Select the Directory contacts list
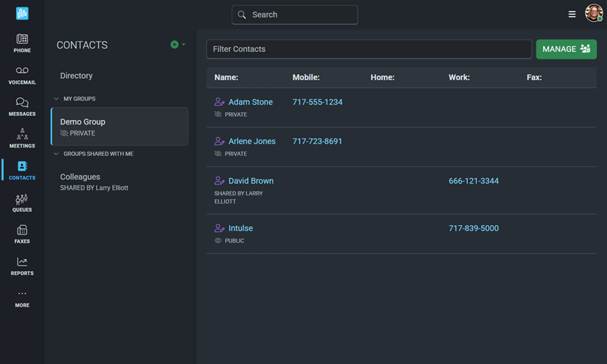This screenshot has height=364, width=607. tap(76, 76)
